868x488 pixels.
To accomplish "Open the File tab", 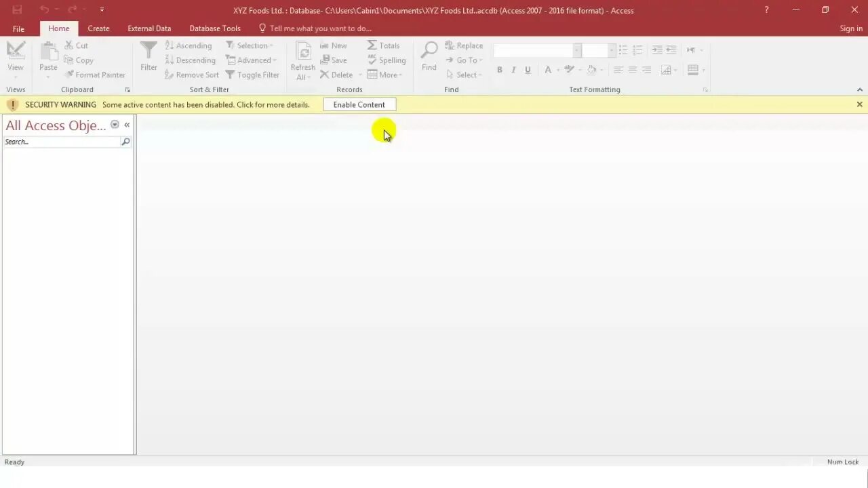I will 18,28.
